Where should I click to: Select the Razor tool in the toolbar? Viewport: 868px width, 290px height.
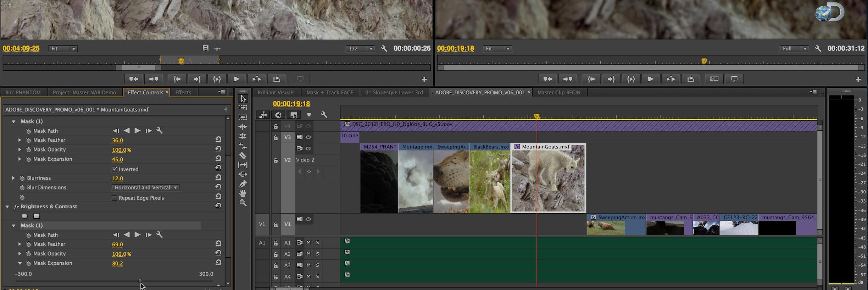[x=243, y=155]
